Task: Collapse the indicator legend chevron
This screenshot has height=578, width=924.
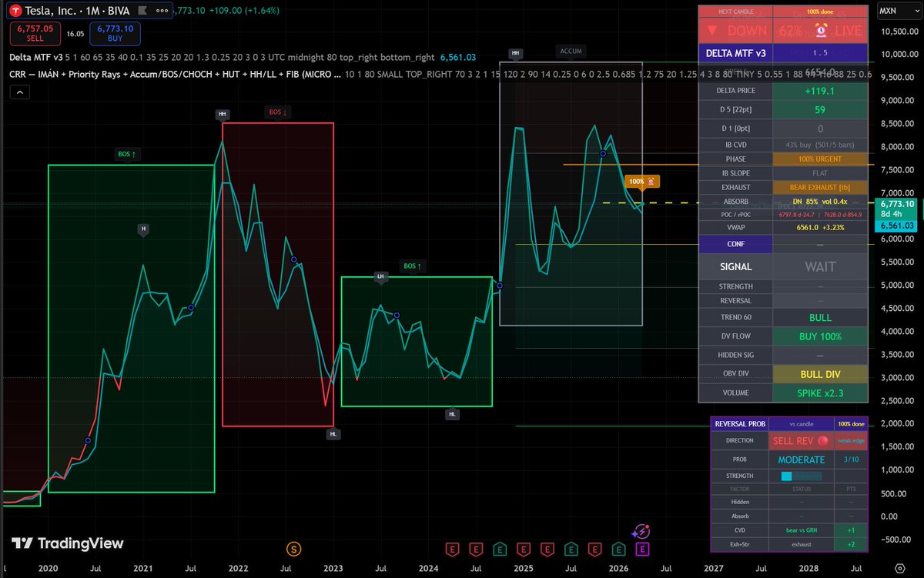Action: coord(19,92)
